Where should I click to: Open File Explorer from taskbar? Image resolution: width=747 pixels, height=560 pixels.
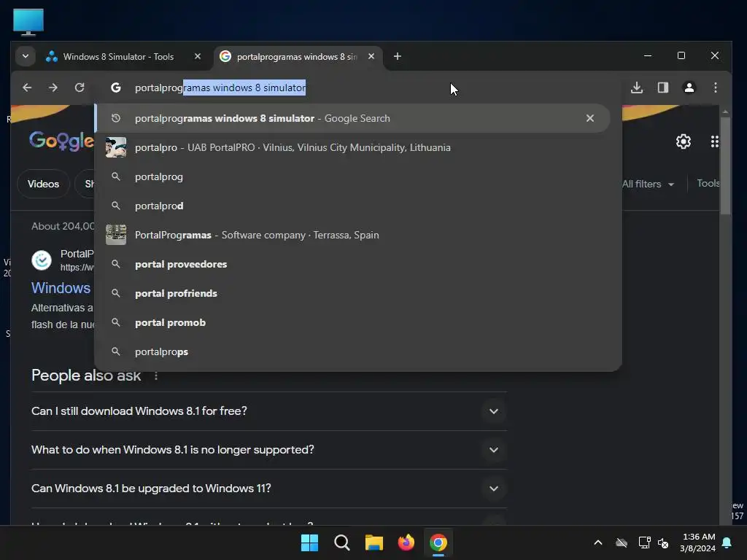point(374,542)
